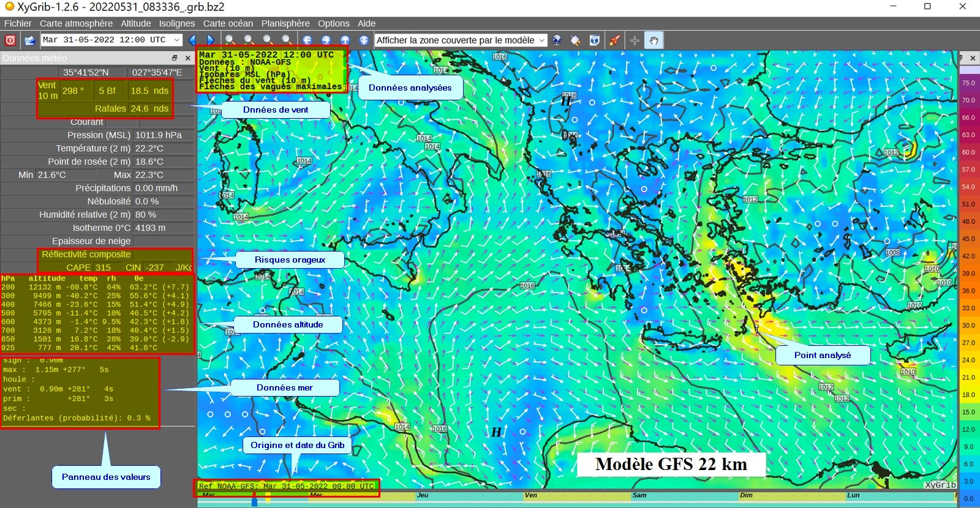980x508 pixels.
Task: Open GRIB file information icon
Action: [x=594, y=40]
